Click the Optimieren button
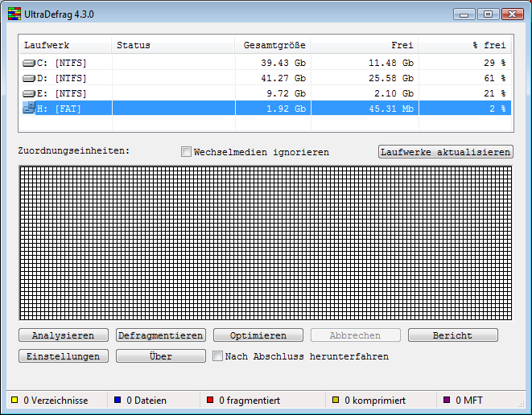This screenshot has height=415, width=532. coord(258,335)
